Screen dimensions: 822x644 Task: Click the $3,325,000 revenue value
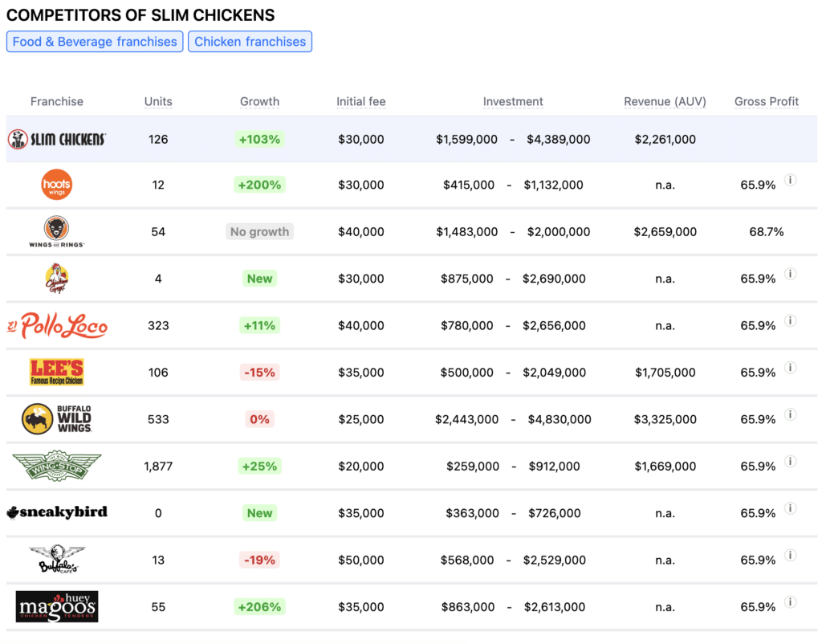click(x=665, y=419)
